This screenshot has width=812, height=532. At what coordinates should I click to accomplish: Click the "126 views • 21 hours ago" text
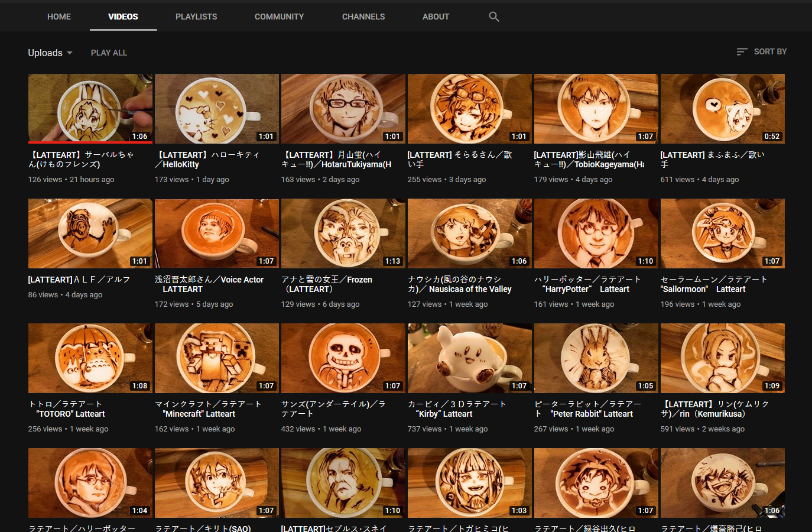72,179
